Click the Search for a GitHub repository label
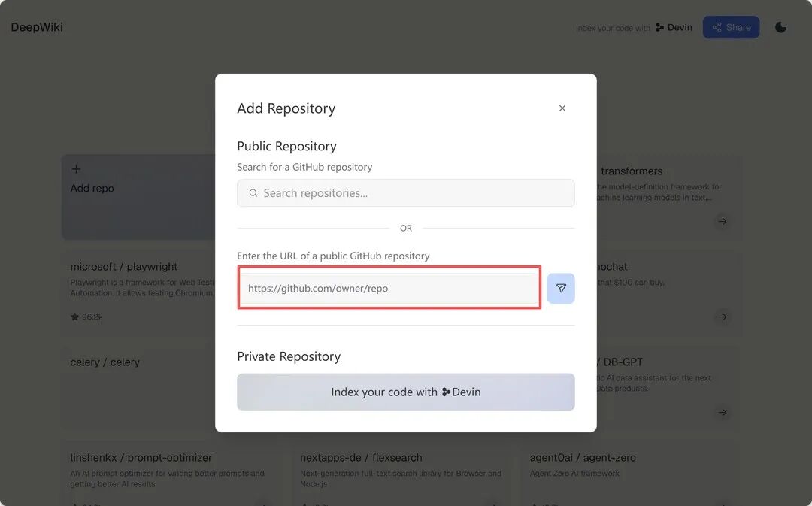Image resolution: width=812 pixels, height=506 pixels. pos(304,167)
